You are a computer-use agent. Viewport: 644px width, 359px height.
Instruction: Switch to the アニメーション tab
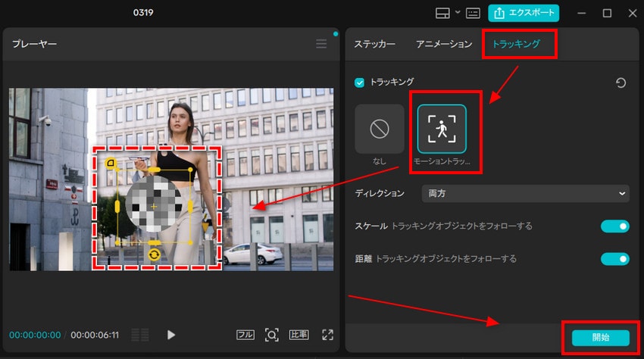click(x=444, y=44)
